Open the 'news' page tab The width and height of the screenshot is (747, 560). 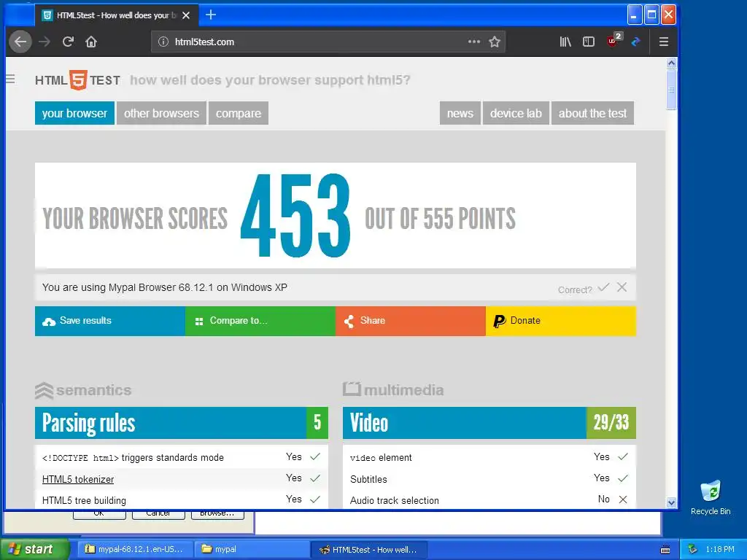pos(460,113)
